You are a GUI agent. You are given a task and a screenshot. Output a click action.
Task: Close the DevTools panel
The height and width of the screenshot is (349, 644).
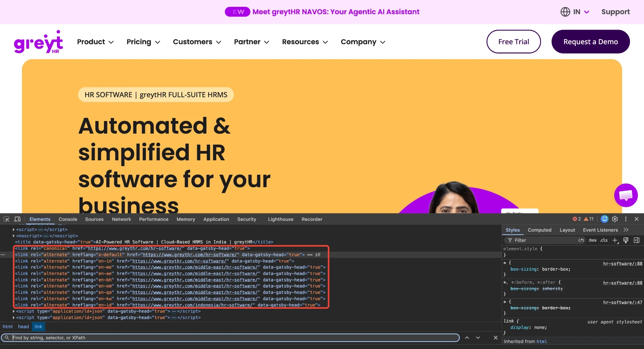(x=637, y=219)
